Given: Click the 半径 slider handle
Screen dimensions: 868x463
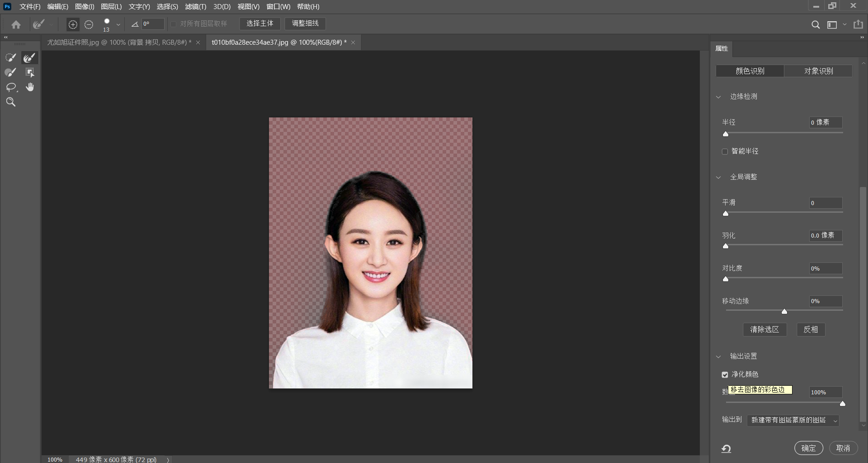Looking at the screenshot, I should pyautogui.click(x=726, y=134).
